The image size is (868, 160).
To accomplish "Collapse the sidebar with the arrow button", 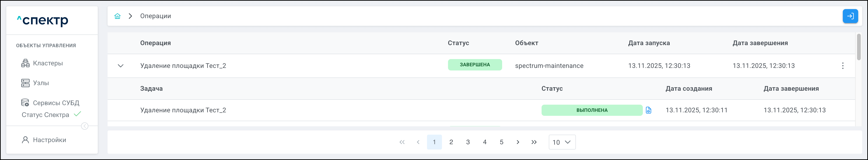I will pyautogui.click(x=84, y=126).
